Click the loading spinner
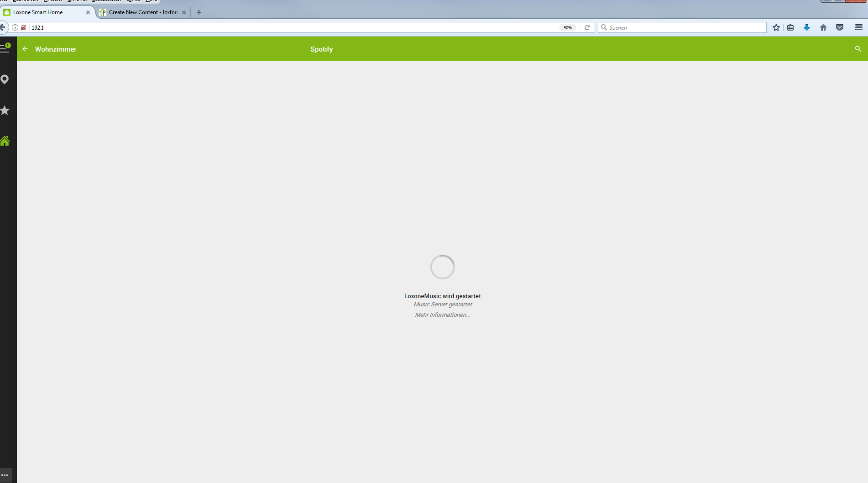 coord(442,267)
